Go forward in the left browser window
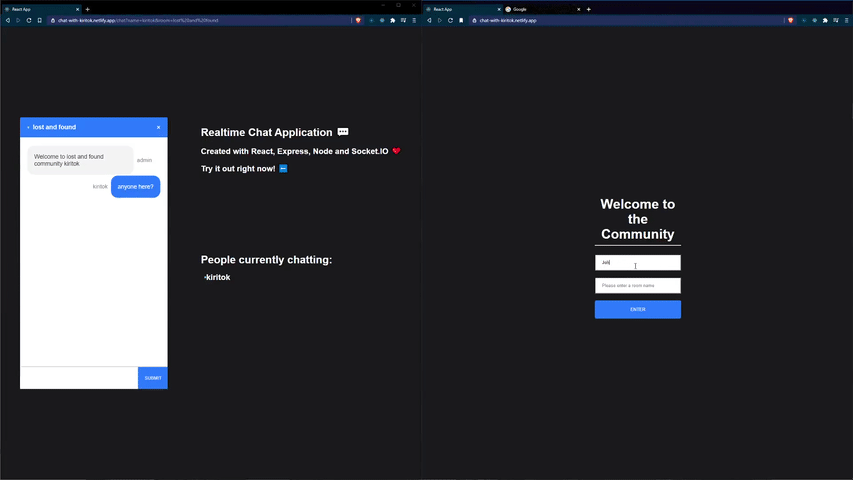 click(18, 20)
